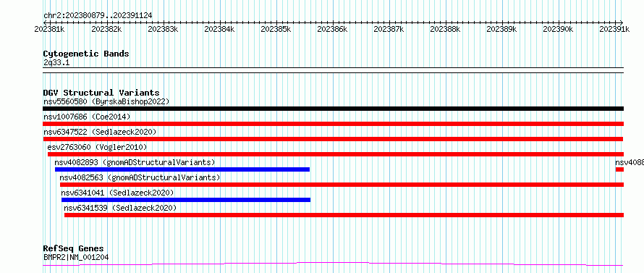Viewport: 644px width, 273px height.
Task: Click the 202391k ruler tick label
Action: pyautogui.click(x=615, y=29)
